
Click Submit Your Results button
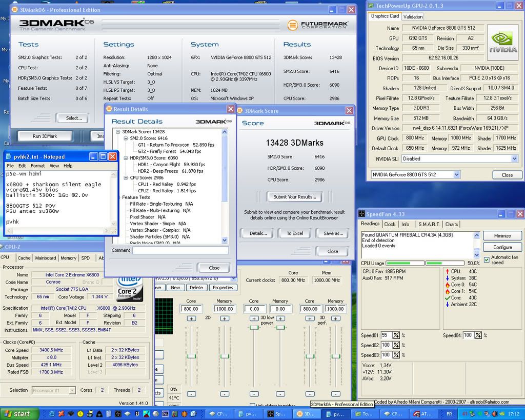tap(294, 196)
